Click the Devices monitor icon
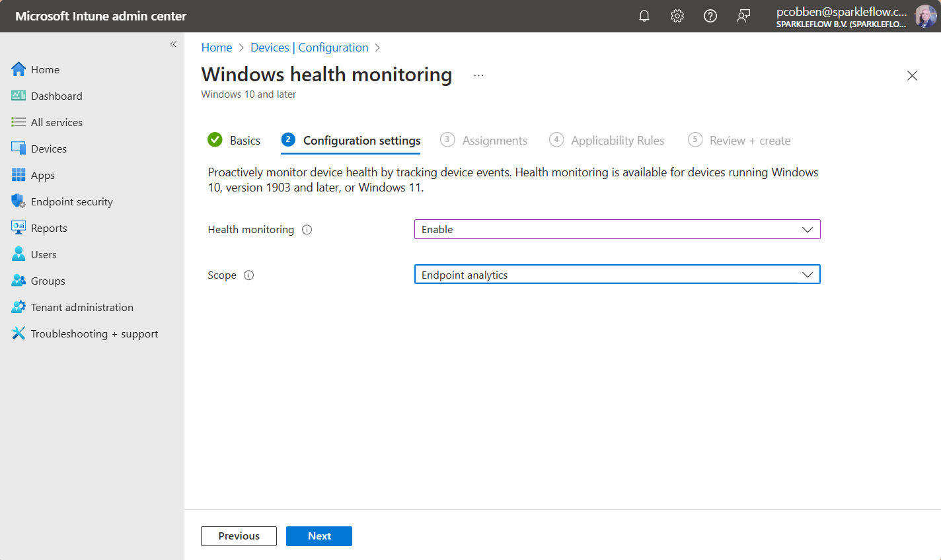Image resolution: width=941 pixels, height=560 pixels. (x=19, y=149)
